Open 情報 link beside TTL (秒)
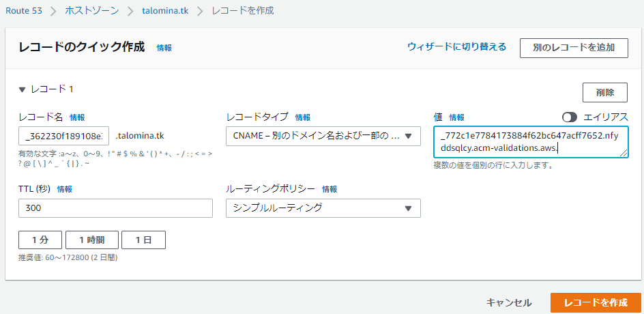 tap(65, 189)
